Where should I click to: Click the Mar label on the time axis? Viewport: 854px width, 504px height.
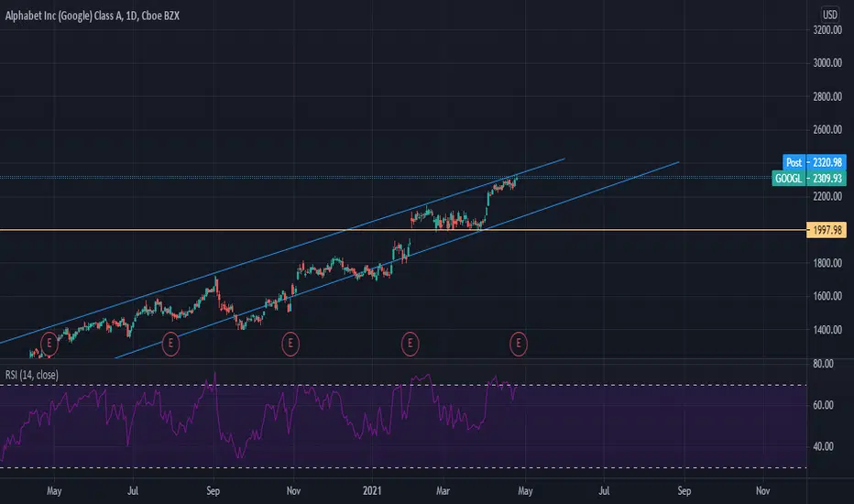tap(443, 491)
